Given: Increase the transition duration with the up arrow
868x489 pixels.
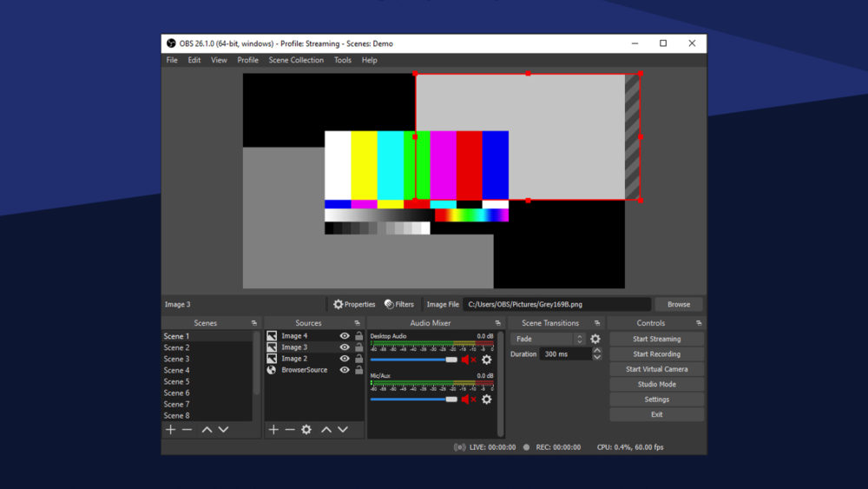Looking at the screenshot, I should coord(597,351).
